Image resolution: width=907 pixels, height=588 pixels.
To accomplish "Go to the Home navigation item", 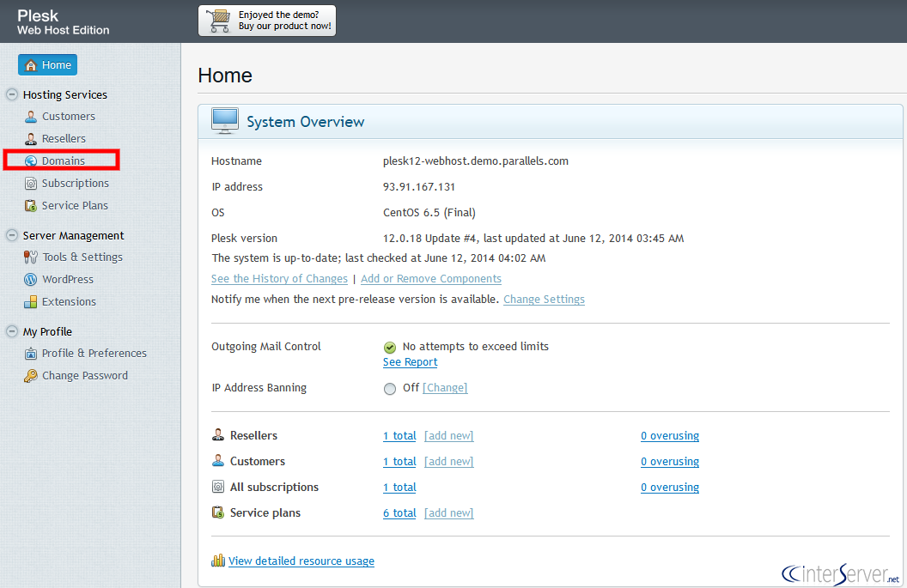I will 47,64.
